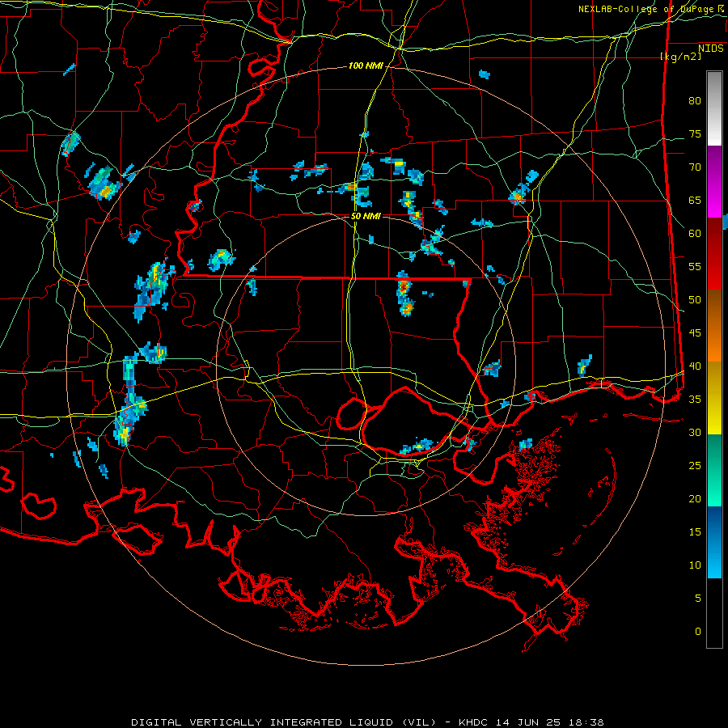Click the 18:38 timestamp in the caption

(x=588, y=722)
